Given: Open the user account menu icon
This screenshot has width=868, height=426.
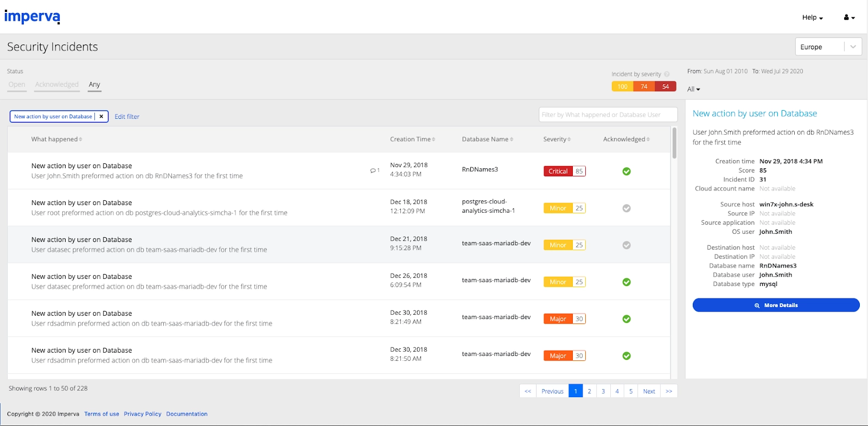Looking at the screenshot, I should tap(849, 17).
